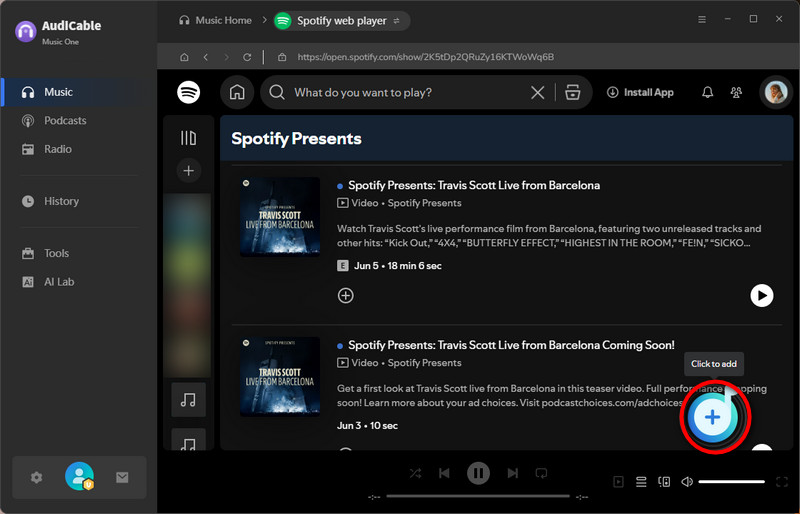Click the 'Jun 5 • 18 min 6 sec' text
Image resolution: width=800 pixels, height=514 pixels.
coord(398,266)
